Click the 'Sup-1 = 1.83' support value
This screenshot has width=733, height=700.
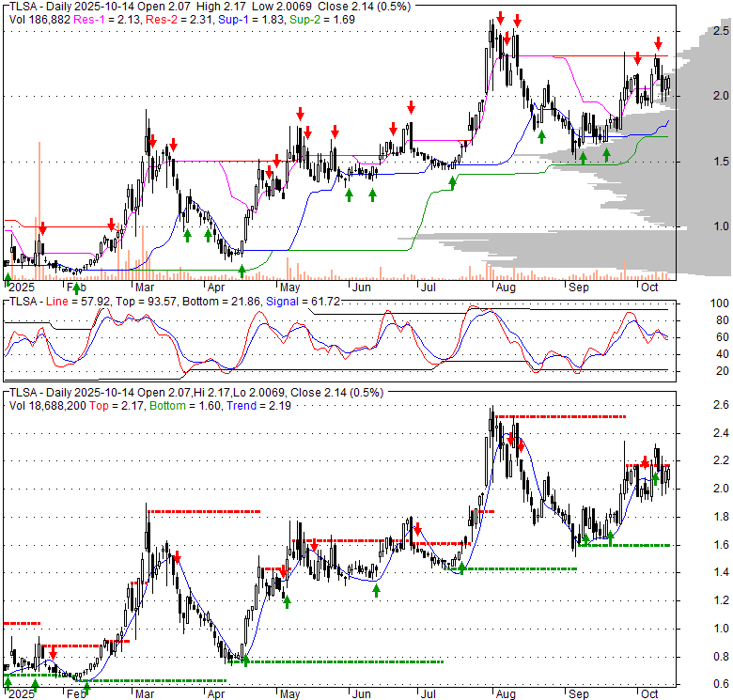pos(252,20)
